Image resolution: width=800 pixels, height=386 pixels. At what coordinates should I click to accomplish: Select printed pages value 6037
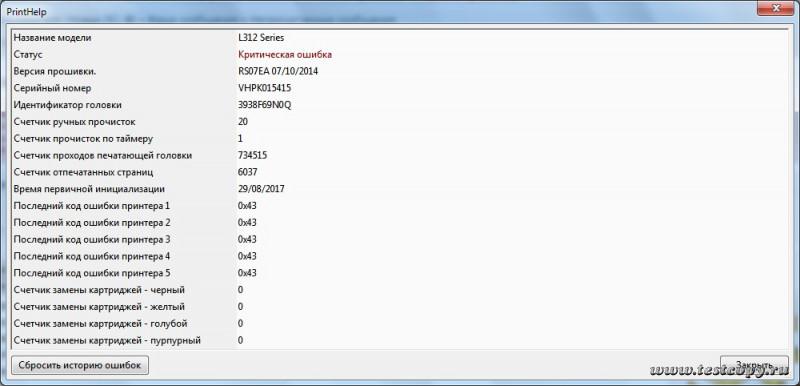247,172
